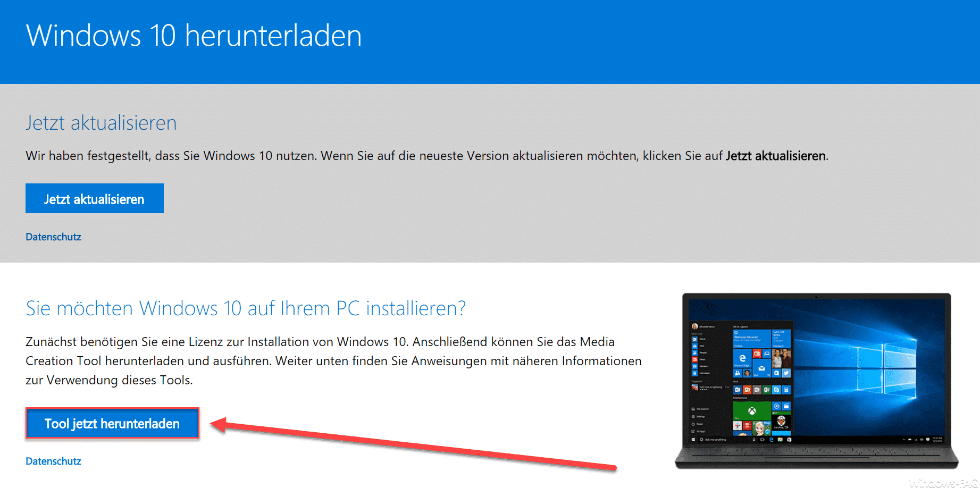980x488 pixels.
Task: Click the Jetzt aktualisieren blue button
Action: click(95, 198)
